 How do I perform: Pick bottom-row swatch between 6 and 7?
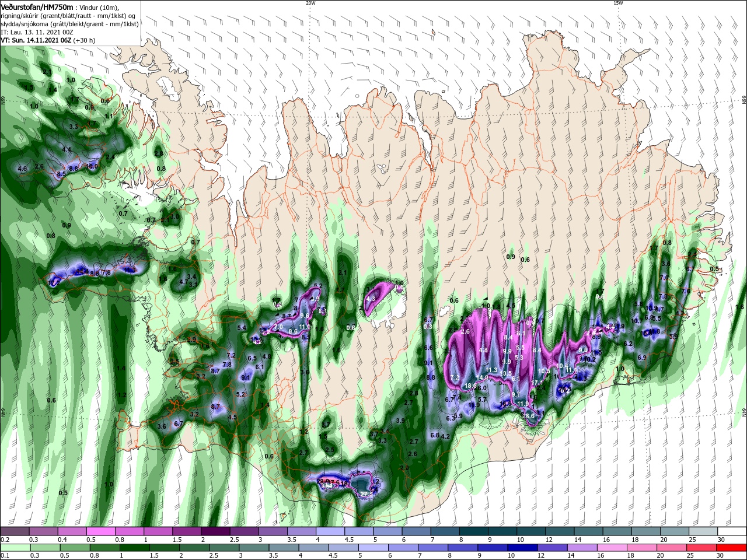point(404,548)
